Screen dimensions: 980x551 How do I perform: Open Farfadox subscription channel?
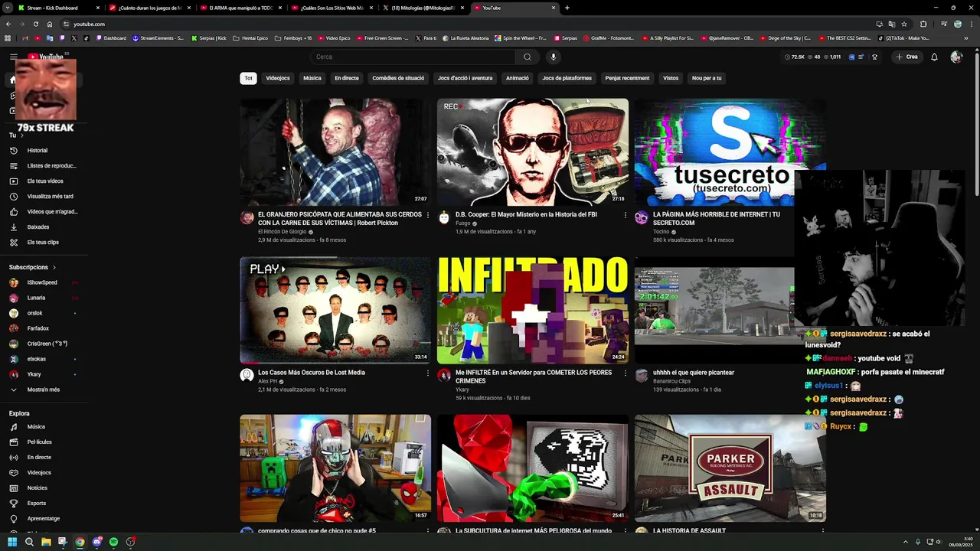tap(44, 328)
